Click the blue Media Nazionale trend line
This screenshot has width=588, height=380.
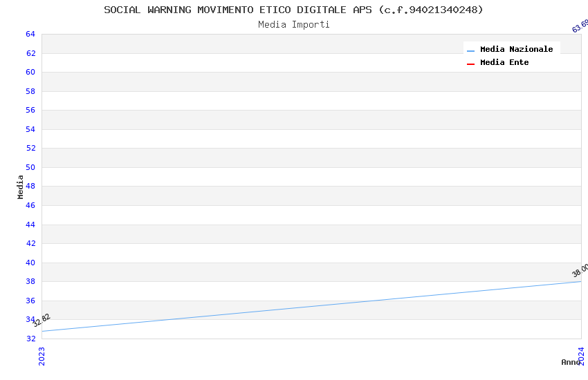[311, 306]
